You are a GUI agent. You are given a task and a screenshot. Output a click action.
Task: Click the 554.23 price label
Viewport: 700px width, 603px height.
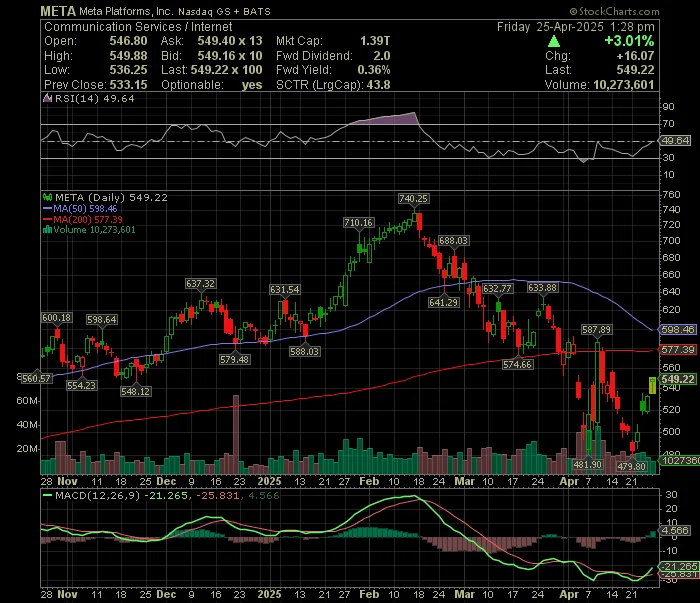81,385
